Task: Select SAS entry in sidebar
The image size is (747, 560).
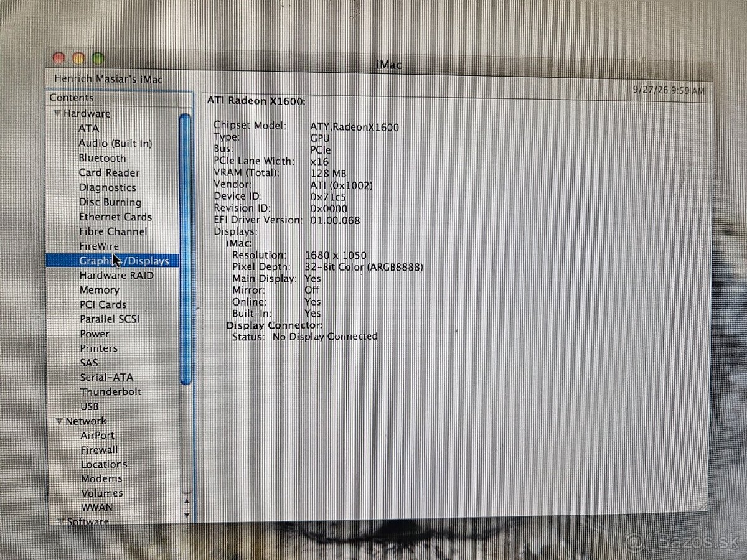Action: tap(88, 363)
